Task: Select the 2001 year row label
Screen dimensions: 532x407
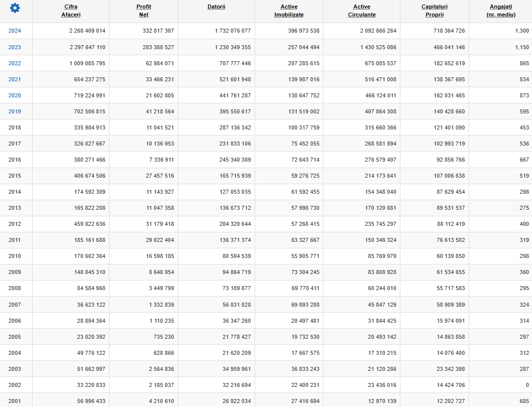Action: tap(15, 401)
